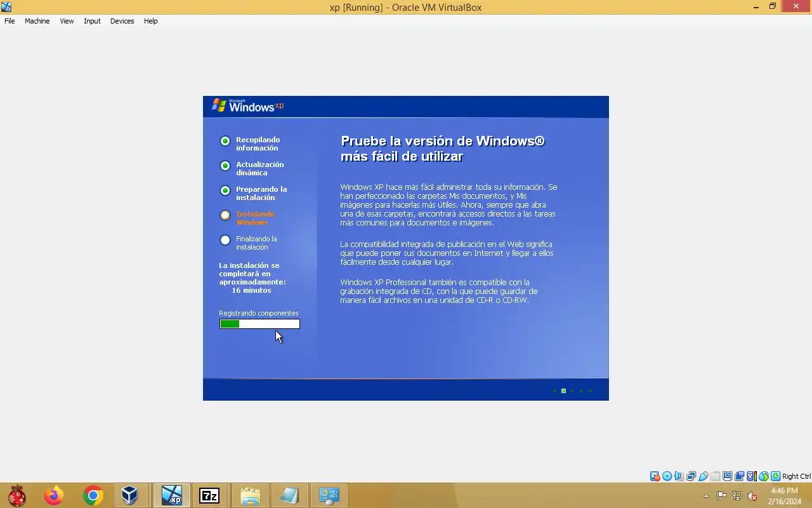Close the VirtualBox VM window
Screen dimensions: 812x508
(797, 7)
